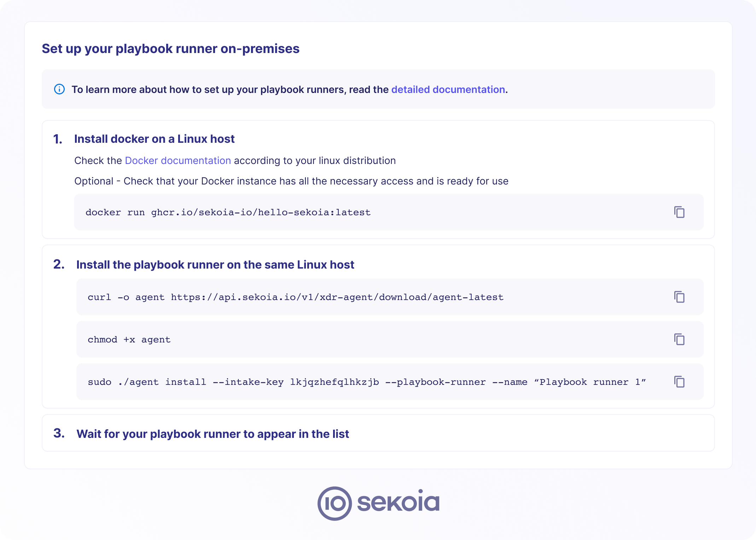Copy the sudo agent install command
Image resolution: width=756 pixels, height=540 pixels.
(679, 382)
